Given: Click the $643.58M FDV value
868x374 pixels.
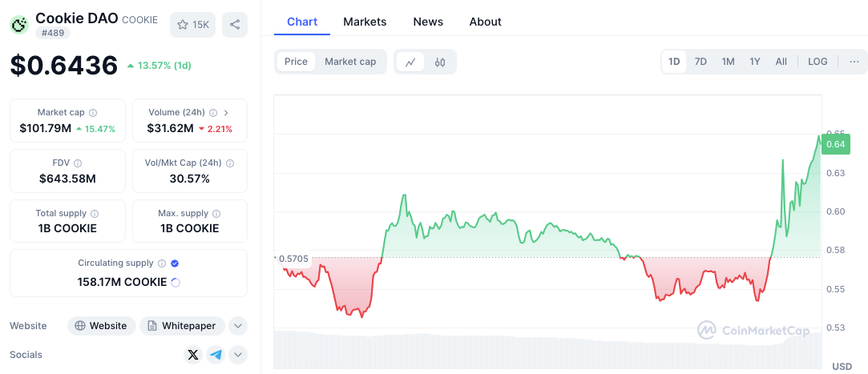Looking at the screenshot, I should point(67,179).
